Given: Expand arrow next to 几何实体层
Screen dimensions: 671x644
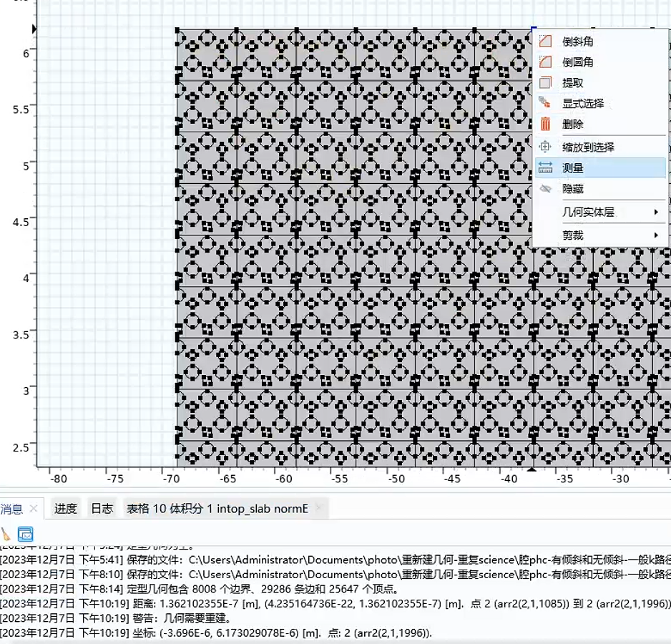Looking at the screenshot, I should [656, 212].
